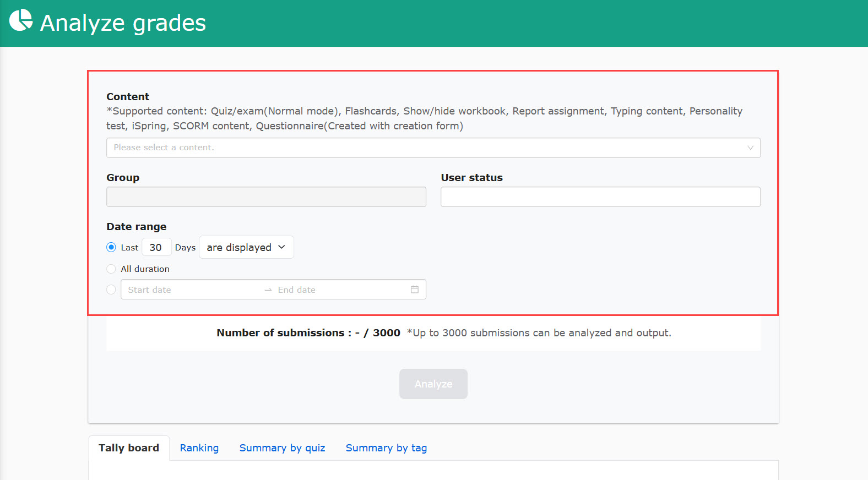Select the custom date range radio button

[x=111, y=290]
